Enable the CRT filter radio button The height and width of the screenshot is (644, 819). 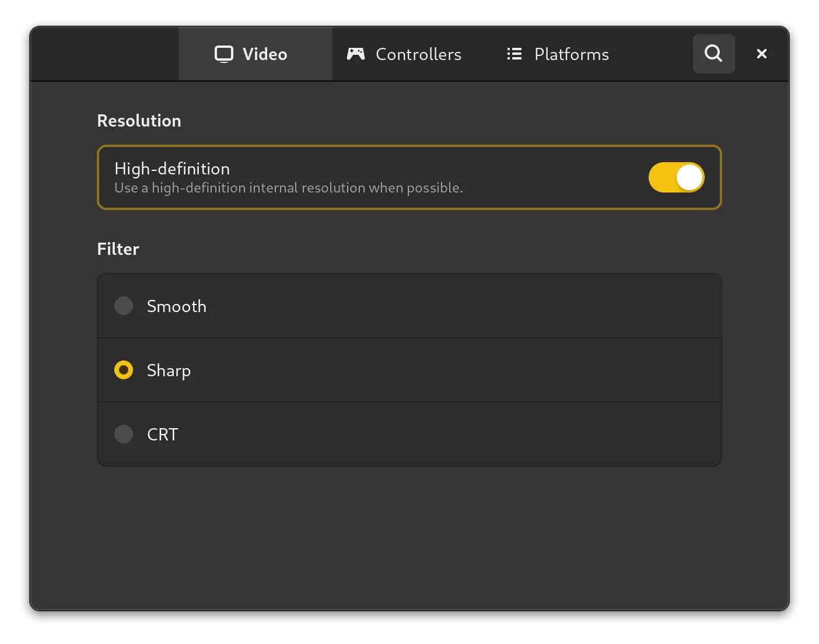[x=124, y=434]
